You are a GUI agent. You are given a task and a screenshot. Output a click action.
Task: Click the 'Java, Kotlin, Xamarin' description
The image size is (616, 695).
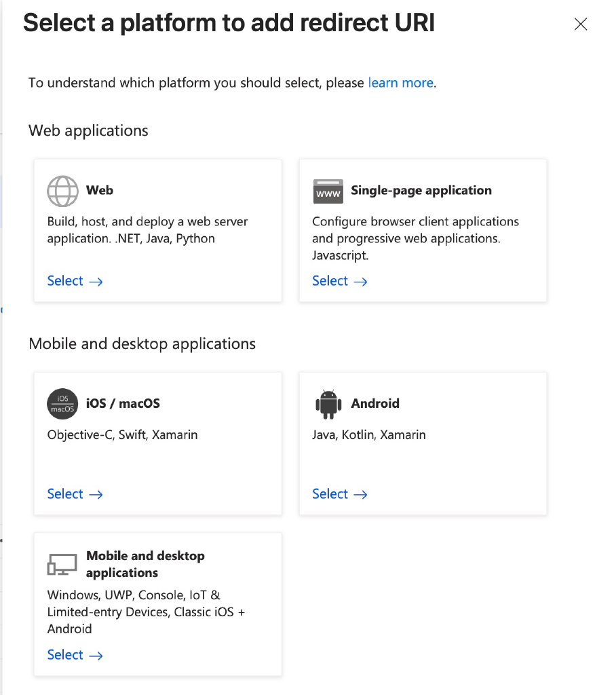pos(368,435)
